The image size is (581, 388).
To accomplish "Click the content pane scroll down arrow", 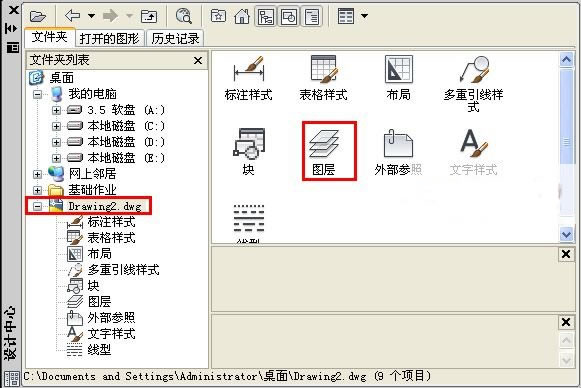I will (566, 234).
